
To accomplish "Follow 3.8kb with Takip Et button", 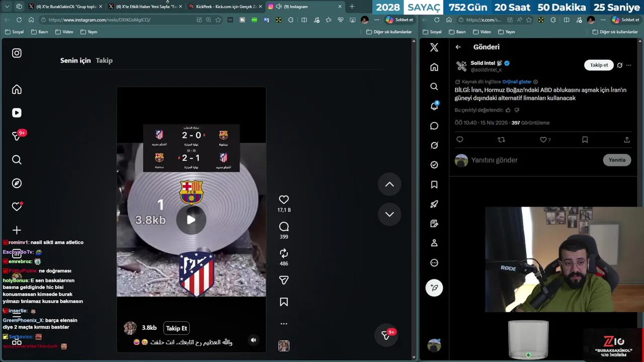I will click(177, 328).
